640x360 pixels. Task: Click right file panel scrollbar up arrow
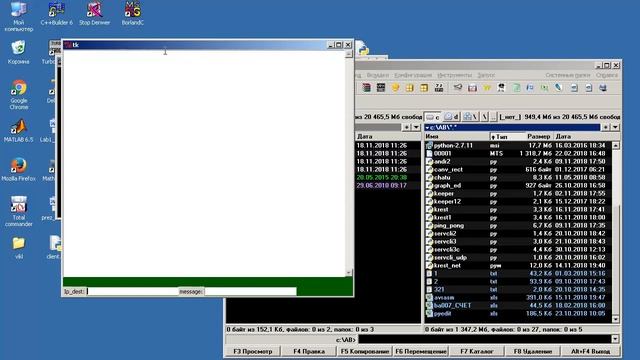[x=616, y=145]
